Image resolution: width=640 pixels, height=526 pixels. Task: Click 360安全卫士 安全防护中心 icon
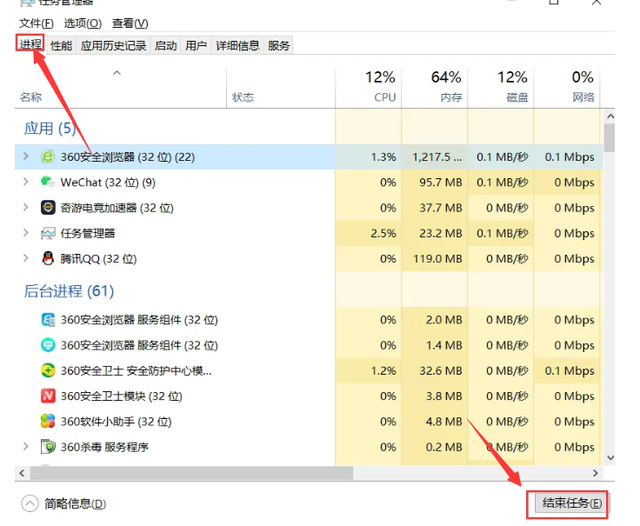pyautogui.click(x=48, y=371)
